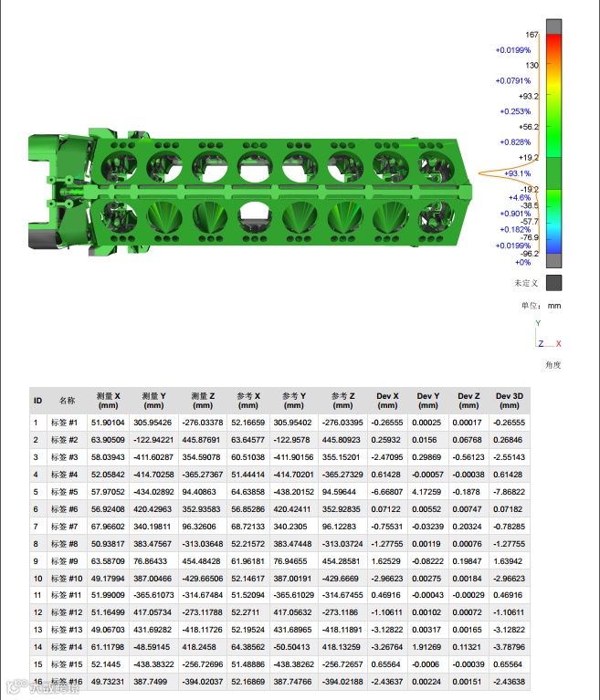Click the gray 未定义 undefined color swatch
600x700 pixels.
point(554,283)
